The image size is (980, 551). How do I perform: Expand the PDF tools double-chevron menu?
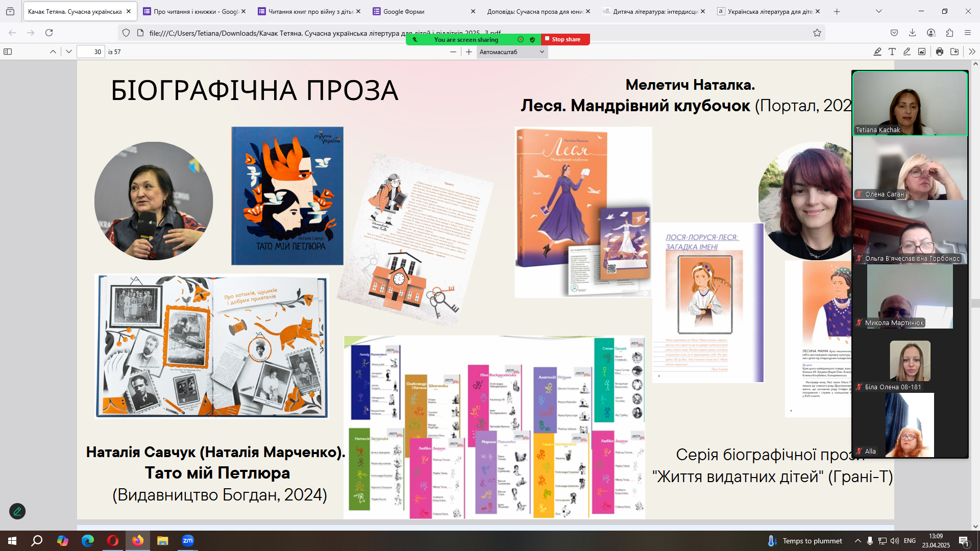(972, 52)
